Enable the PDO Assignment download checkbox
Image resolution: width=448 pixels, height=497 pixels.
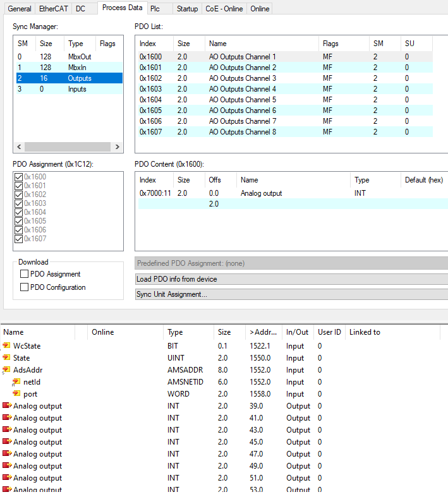tap(24, 274)
